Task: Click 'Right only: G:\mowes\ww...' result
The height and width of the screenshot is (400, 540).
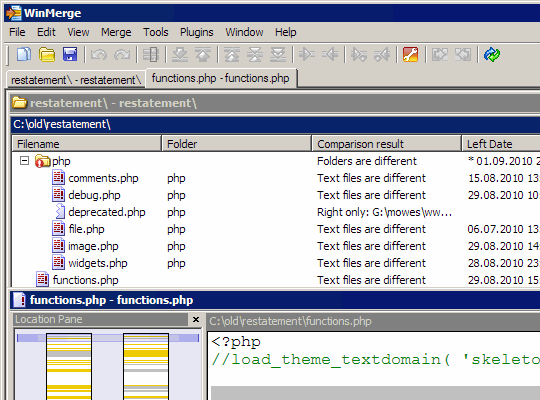Action: [x=384, y=212]
